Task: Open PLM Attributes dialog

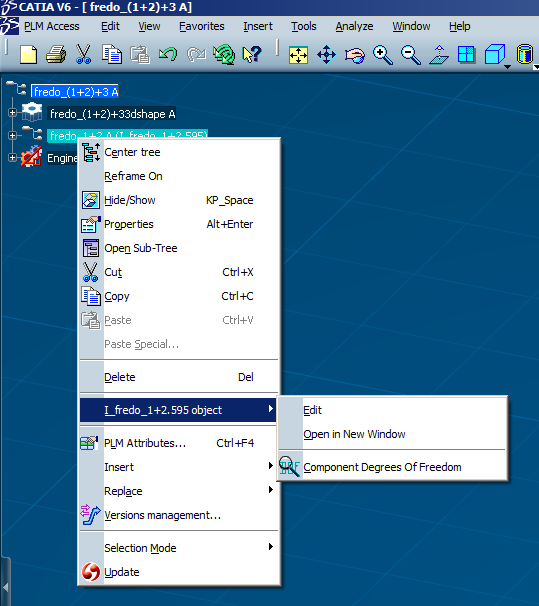Action: click(x=178, y=443)
